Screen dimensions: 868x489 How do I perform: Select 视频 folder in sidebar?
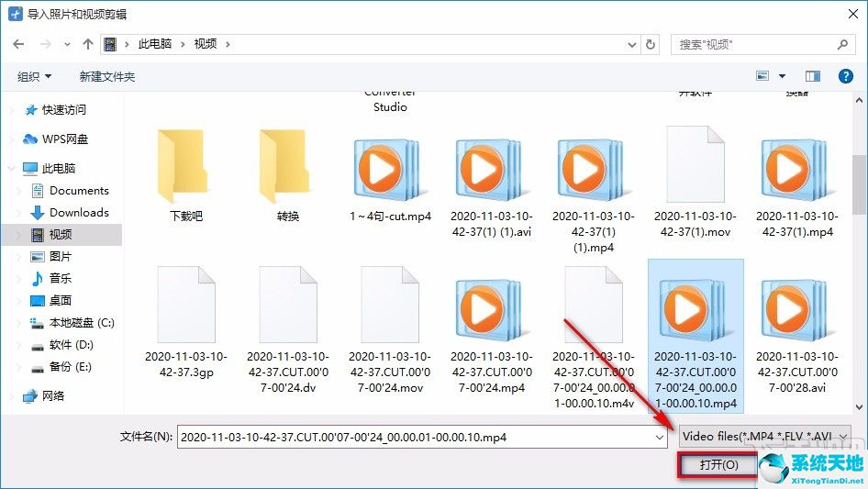pos(62,235)
